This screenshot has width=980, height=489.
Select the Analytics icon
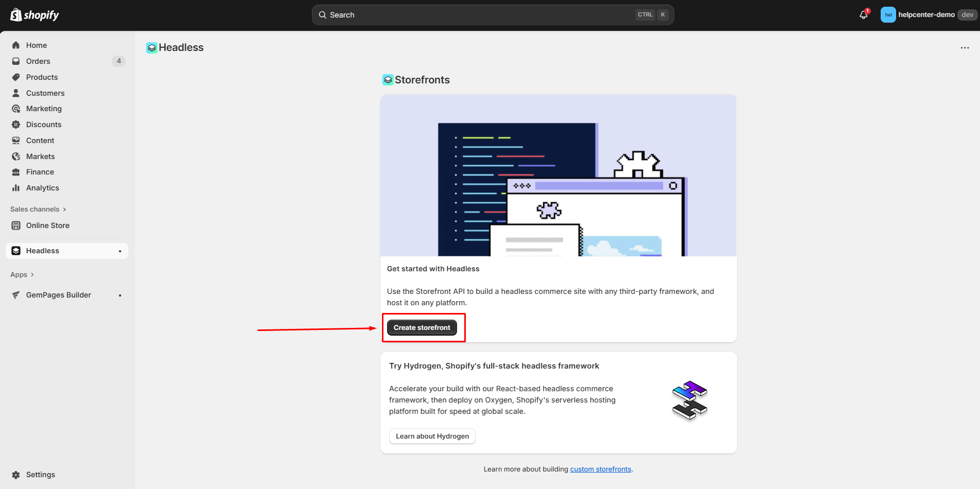16,188
